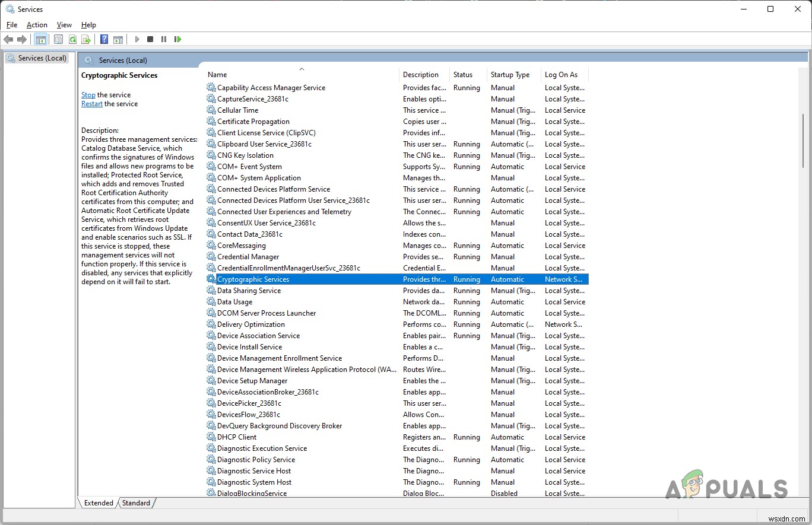Image resolution: width=812 pixels, height=525 pixels.
Task: Restart the service using the restart icon
Action: tap(177, 39)
